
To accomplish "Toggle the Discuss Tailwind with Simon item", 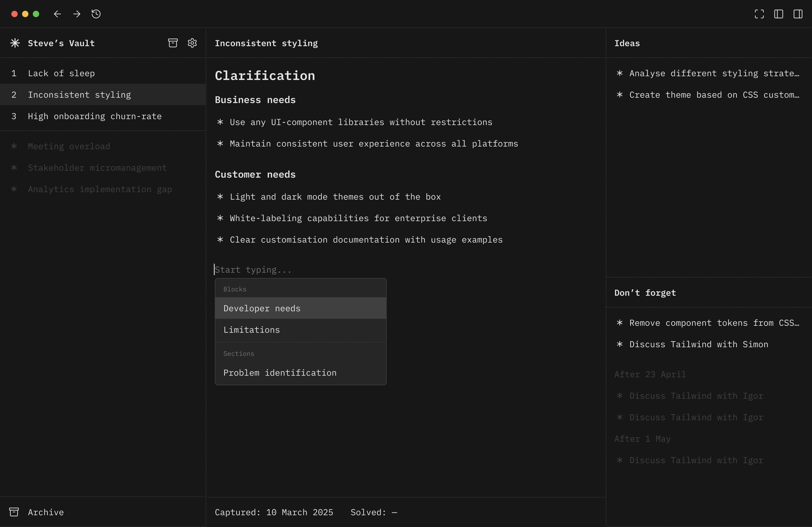I will coord(698,344).
